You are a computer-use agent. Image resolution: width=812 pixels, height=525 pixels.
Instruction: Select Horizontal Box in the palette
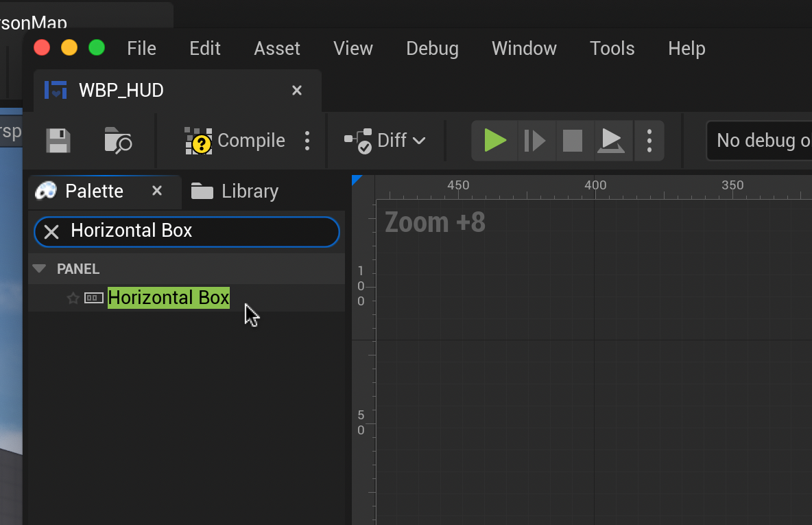click(x=169, y=298)
